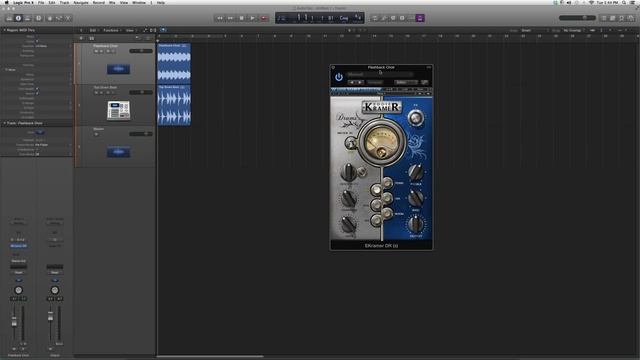Collapse the Region MIDI Thru inspector section

(x=4, y=30)
